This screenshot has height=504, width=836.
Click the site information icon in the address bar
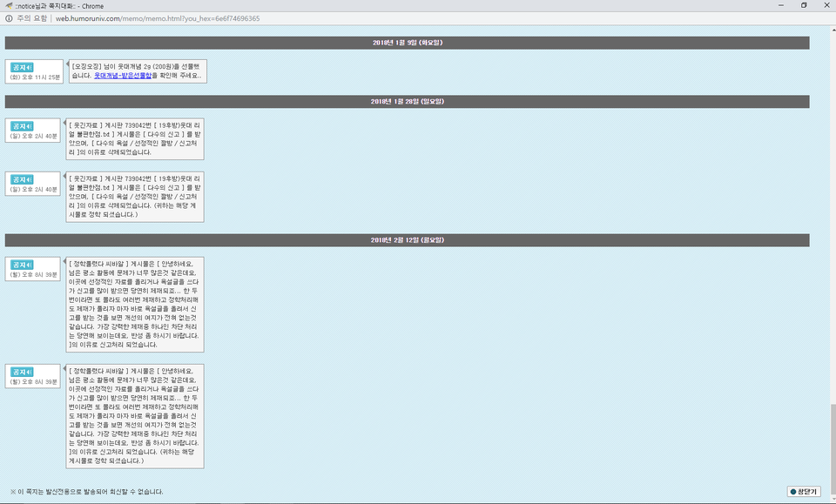coord(9,18)
